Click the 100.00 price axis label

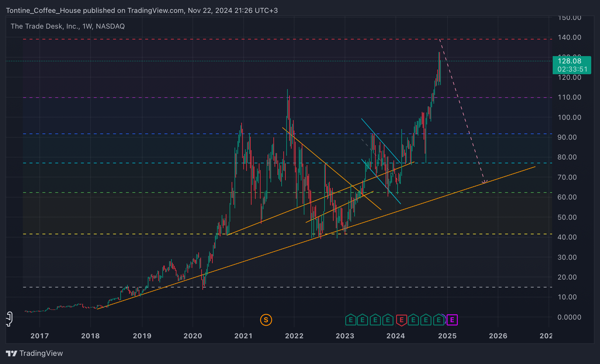(569, 117)
